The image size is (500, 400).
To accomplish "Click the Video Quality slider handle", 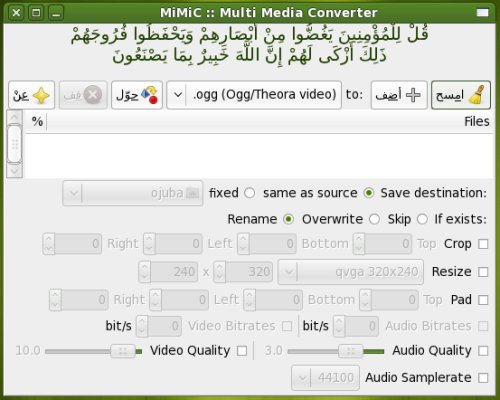I will point(123,351).
